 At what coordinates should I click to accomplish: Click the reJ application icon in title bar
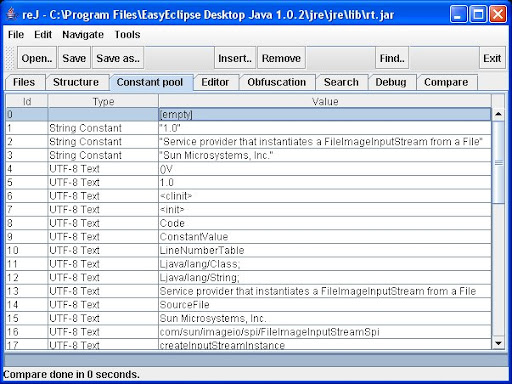pyautogui.click(x=12, y=14)
